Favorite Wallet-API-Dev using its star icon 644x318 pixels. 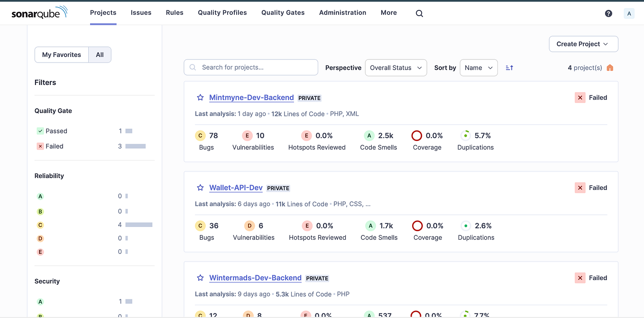click(x=200, y=187)
